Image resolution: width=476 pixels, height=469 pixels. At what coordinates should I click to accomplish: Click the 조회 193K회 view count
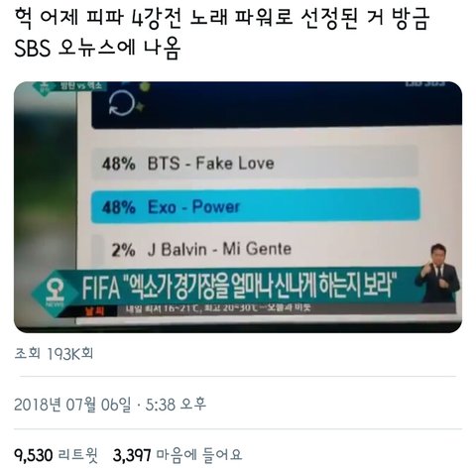pyautogui.click(x=54, y=353)
